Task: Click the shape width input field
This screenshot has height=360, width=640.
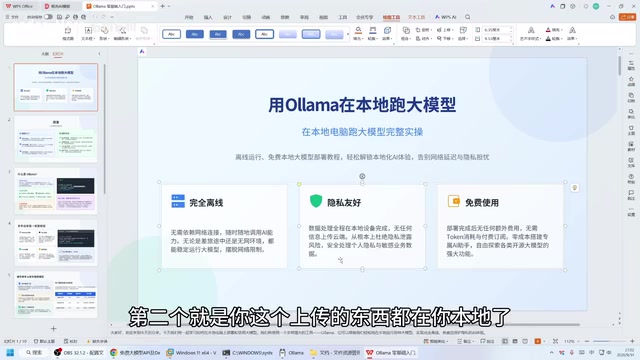Action: point(496,38)
